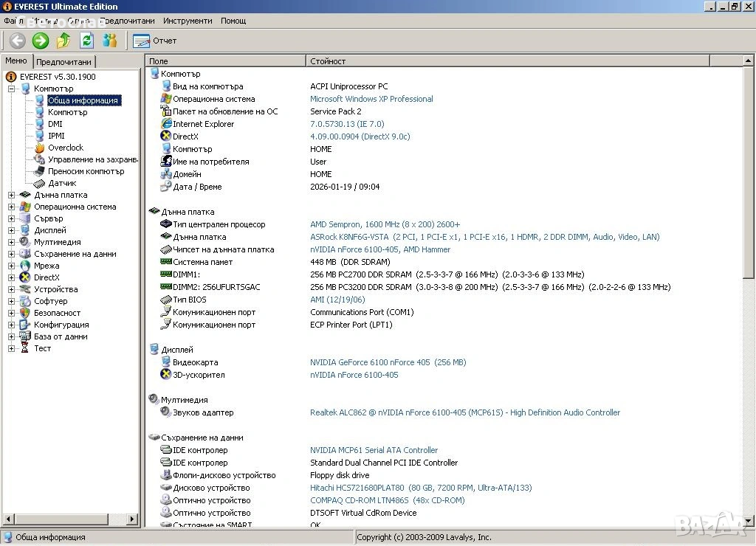Switch to the Предпочитани tab
Screen dimensions: 756x546
click(x=64, y=63)
